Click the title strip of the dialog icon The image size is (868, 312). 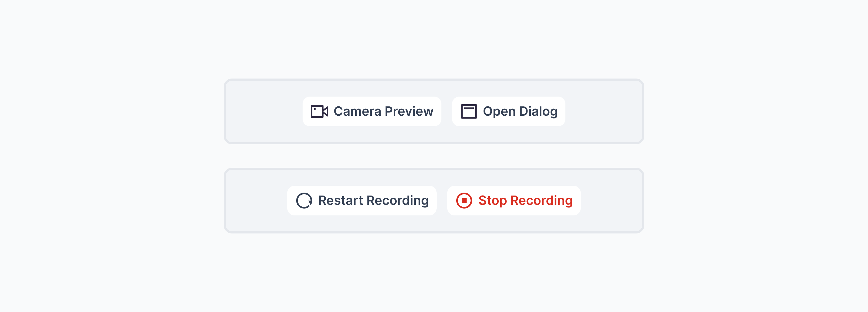(x=468, y=107)
